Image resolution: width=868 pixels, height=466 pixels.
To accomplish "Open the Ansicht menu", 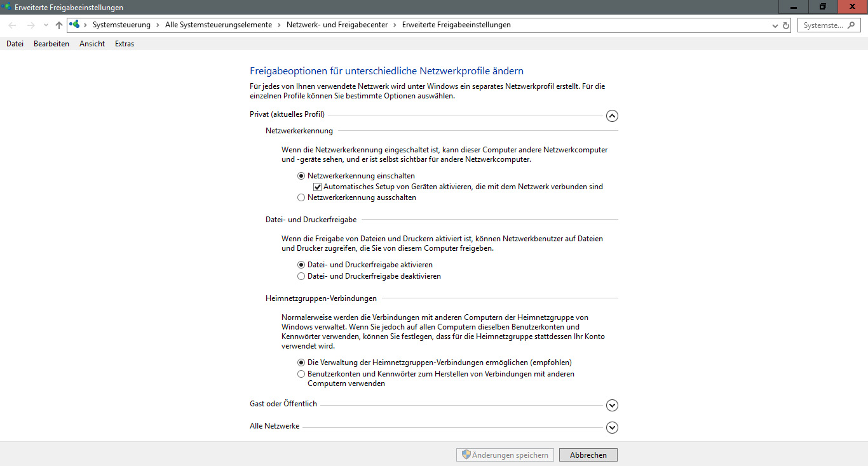I will click(92, 44).
